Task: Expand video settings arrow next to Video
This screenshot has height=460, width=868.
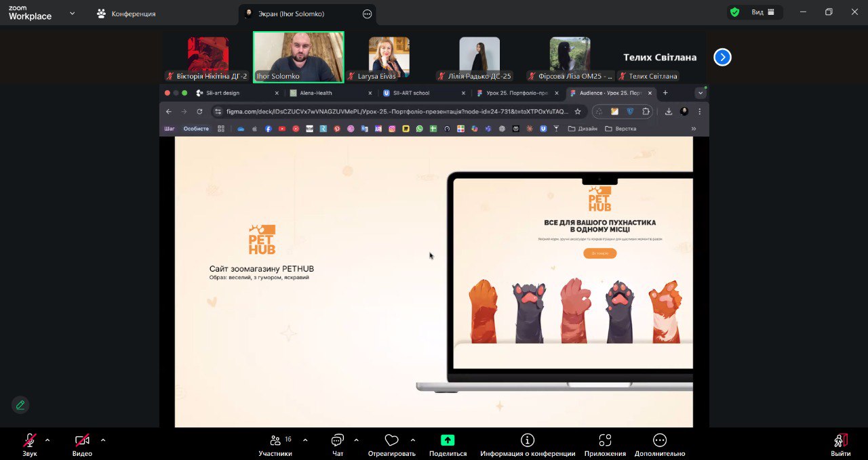Action: (103, 440)
